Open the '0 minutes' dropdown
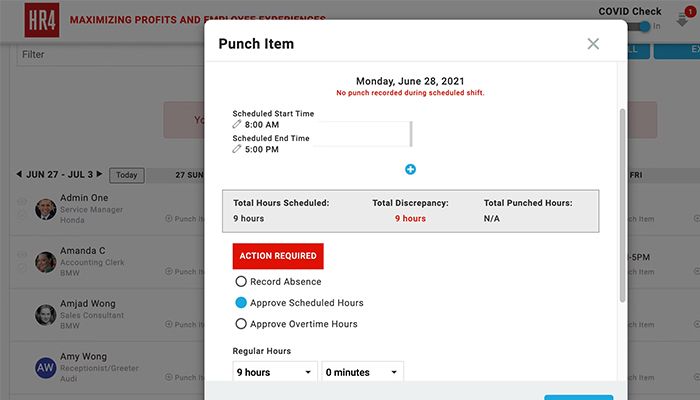This screenshot has width=700, height=400. coord(362,372)
